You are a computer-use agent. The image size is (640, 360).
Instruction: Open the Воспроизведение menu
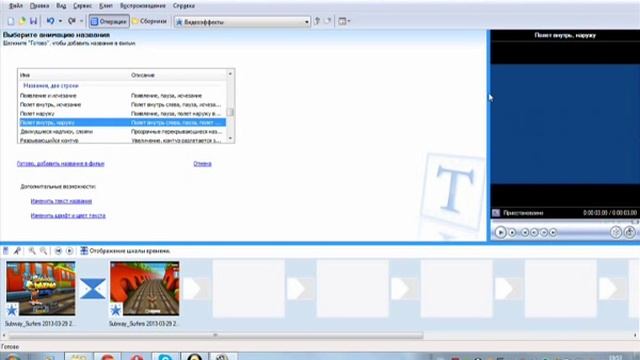click(143, 6)
